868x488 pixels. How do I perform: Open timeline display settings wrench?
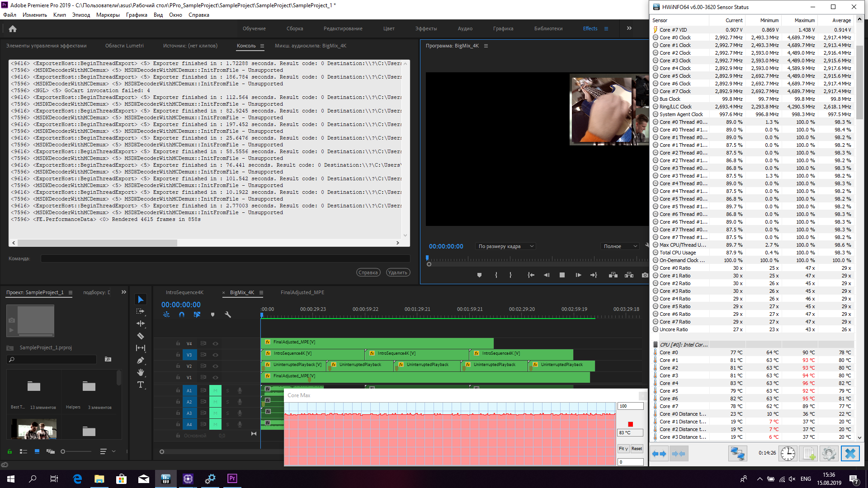click(228, 314)
